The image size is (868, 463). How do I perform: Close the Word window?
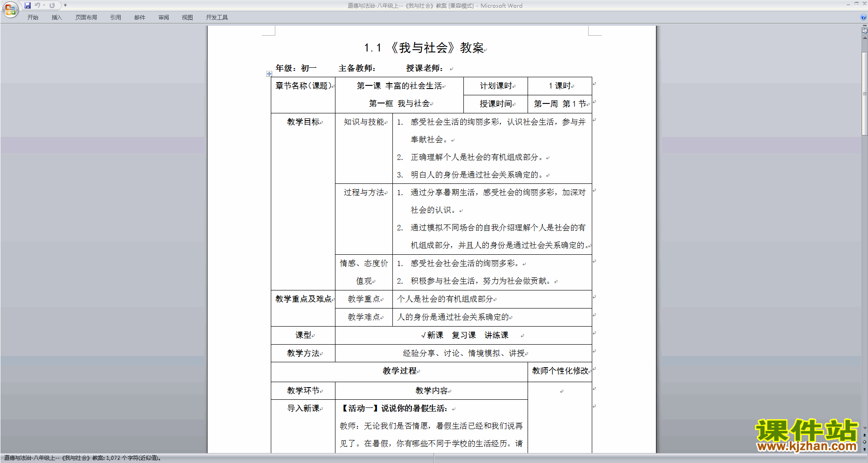coord(864,4)
